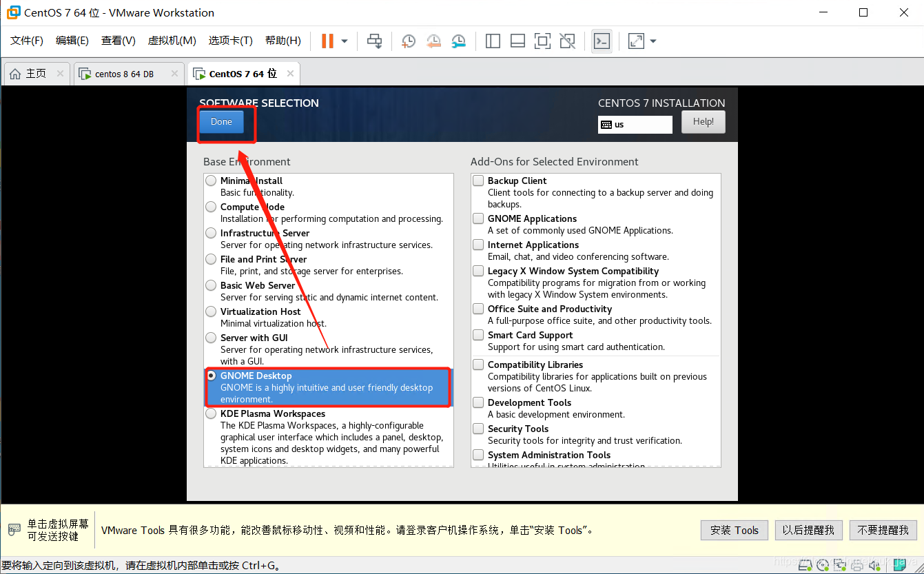This screenshot has height=574, width=924.
Task: Open the power options dropdown arrow beside pause
Action: [x=345, y=41]
